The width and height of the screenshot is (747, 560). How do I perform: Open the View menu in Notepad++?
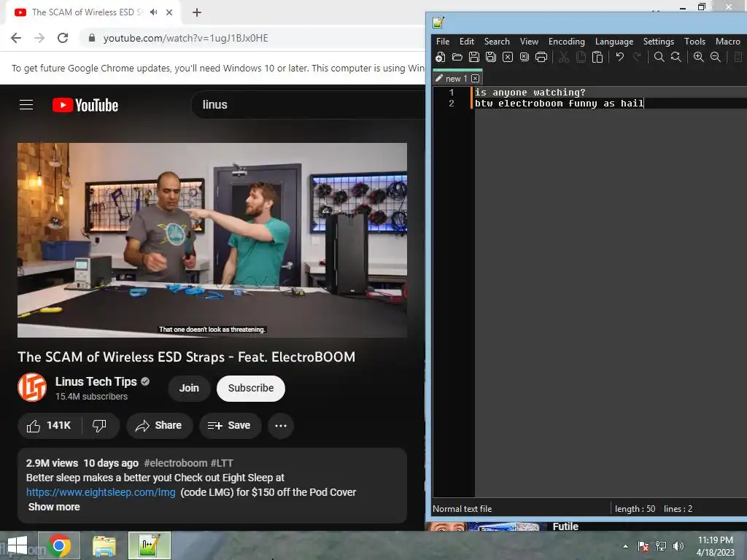529,42
